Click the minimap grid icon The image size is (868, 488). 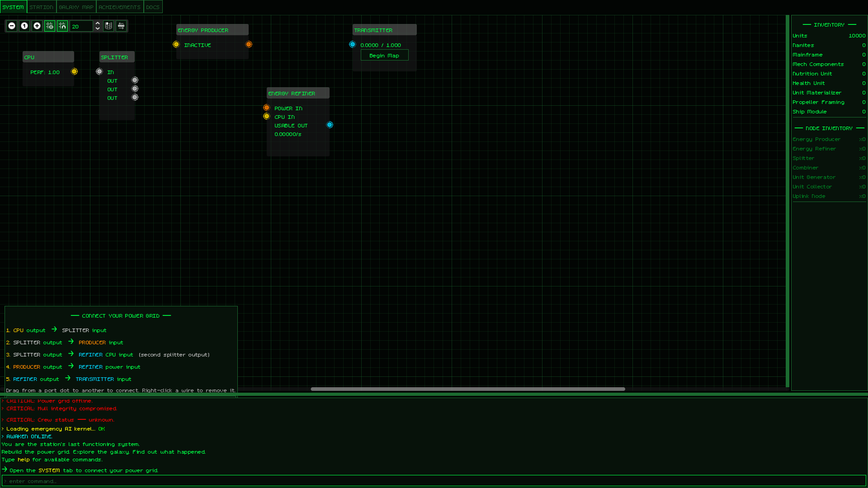coord(108,26)
